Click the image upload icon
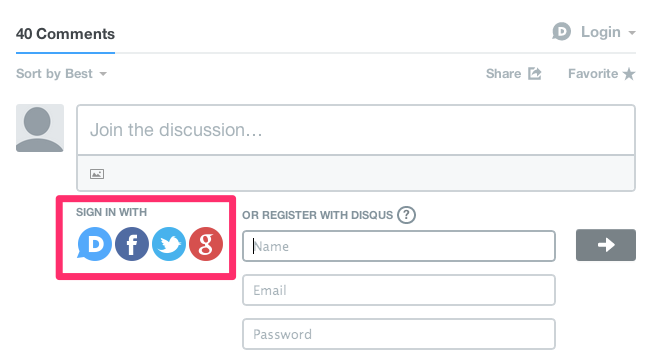The image size is (664, 361). [x=97, y=174]
